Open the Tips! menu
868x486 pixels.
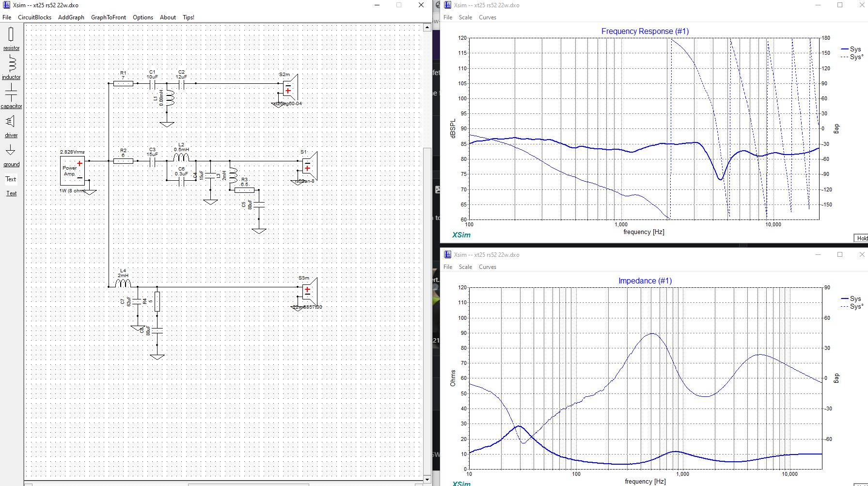[x=189, y=17]
